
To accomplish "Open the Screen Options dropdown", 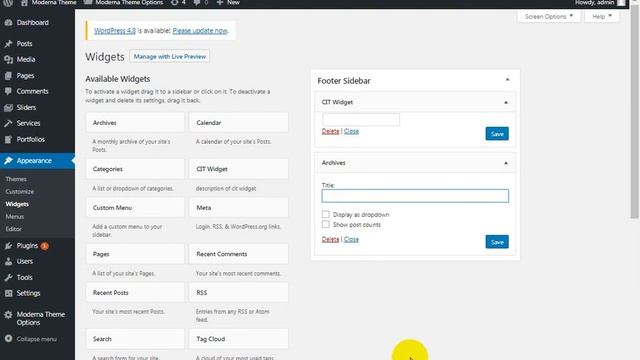I will [549, 16].
